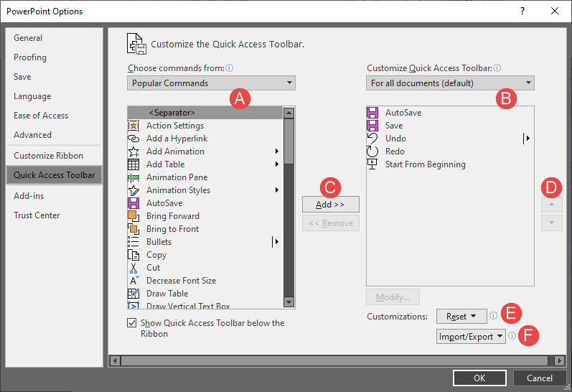572x392 pixels.
Task: Click the Redo circular arrow icon
Action: pyautogui.click(x=372, y=151)
